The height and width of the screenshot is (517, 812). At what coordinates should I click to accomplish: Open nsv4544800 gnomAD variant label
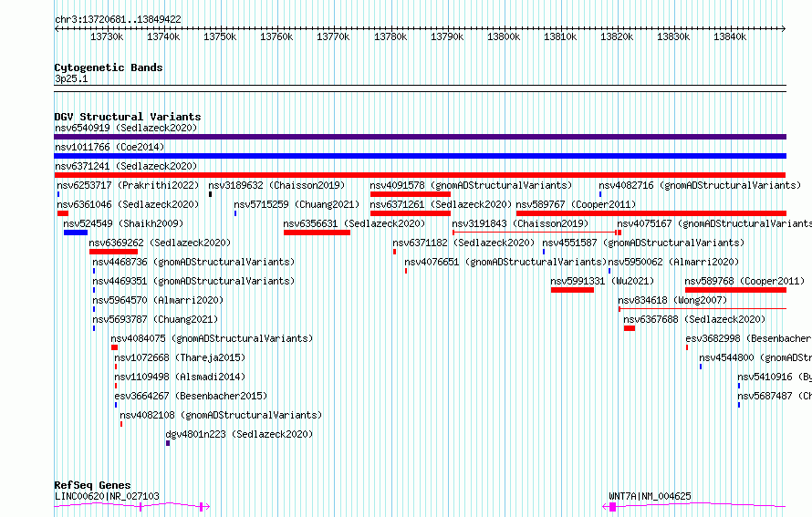point(755,357)
